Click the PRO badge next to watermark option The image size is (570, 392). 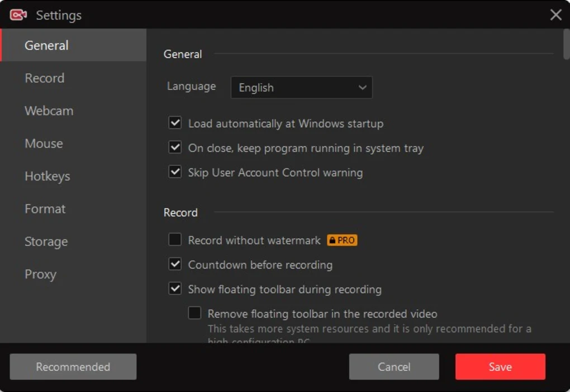341,240
